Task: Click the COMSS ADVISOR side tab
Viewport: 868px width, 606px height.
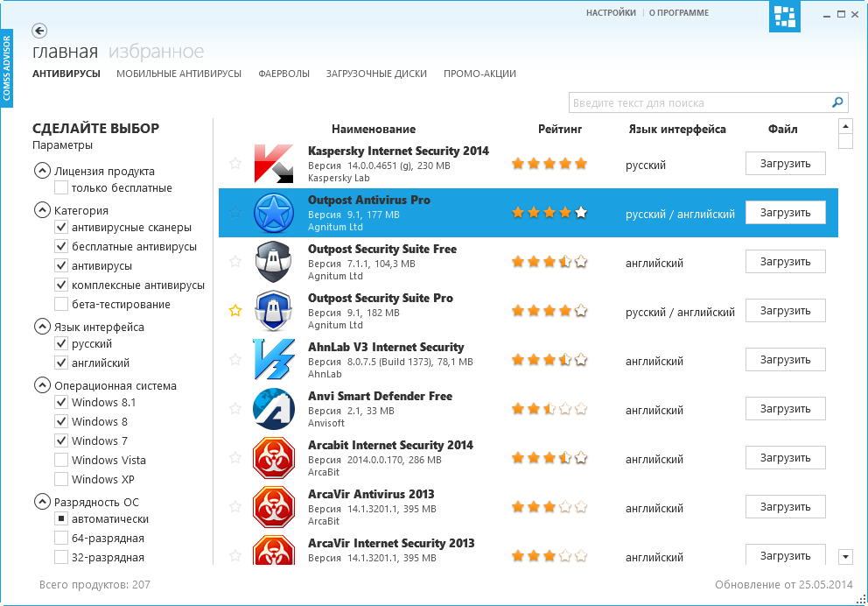Action: click(x=7, y=68)
